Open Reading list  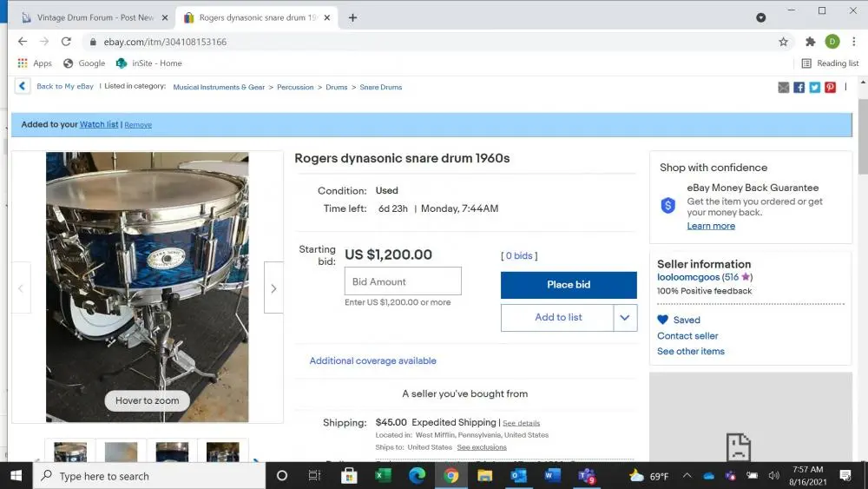[831, 63]
